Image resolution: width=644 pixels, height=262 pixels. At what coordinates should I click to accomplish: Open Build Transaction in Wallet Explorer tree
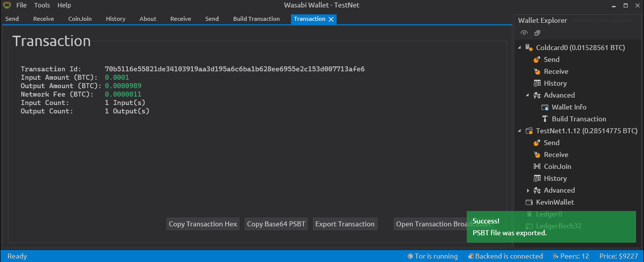pos(579,119)
